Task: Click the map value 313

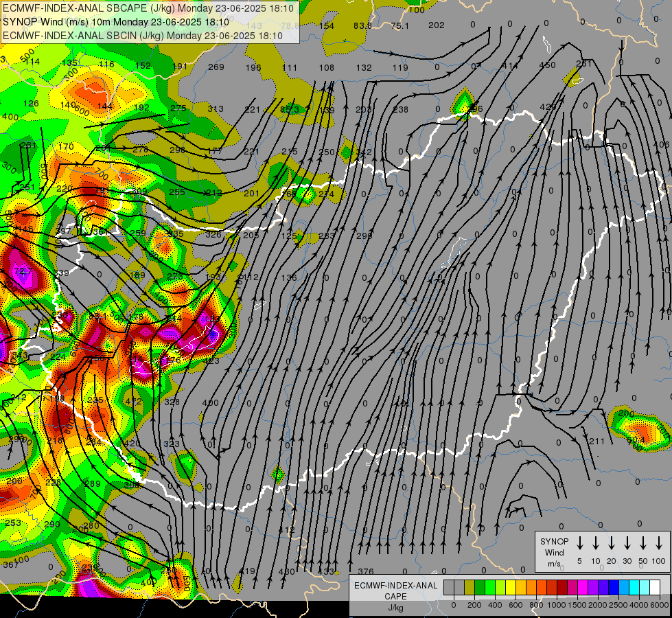Action: [x=216, y=109]
